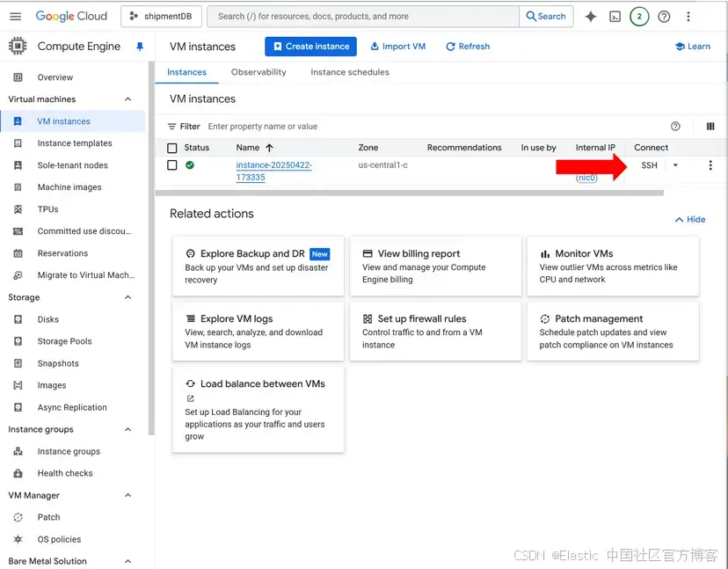Collapse the Virtual machines sidebar section
Screen dimensions: 728x569
click(128, 98)
